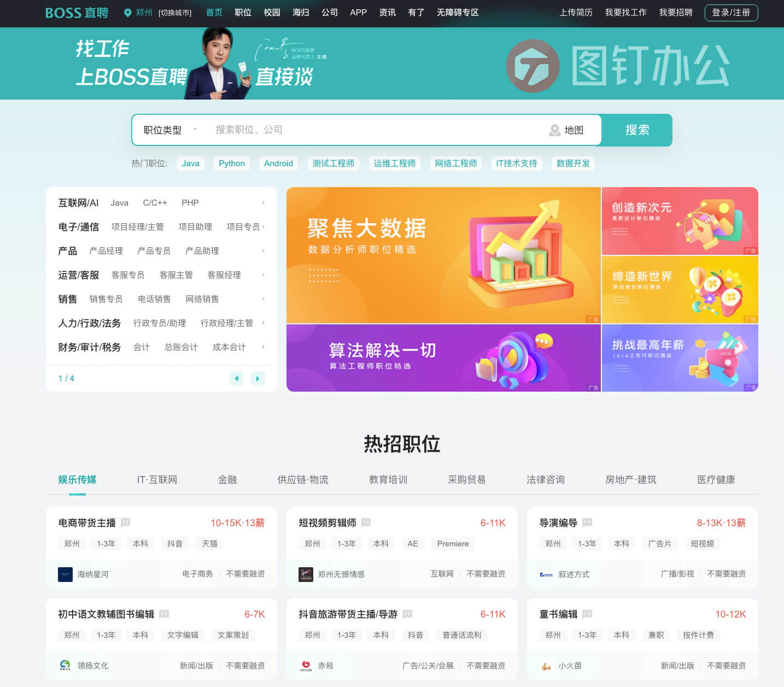Click 赤舄 company logo
The height and width of the screenshot is (687, 784).
(306, 666)
